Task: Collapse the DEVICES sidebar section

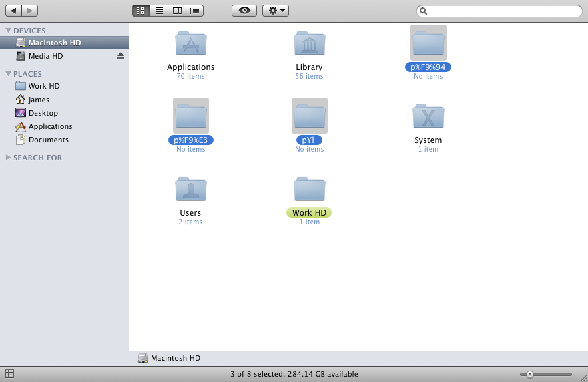Action: click(8, 31)
